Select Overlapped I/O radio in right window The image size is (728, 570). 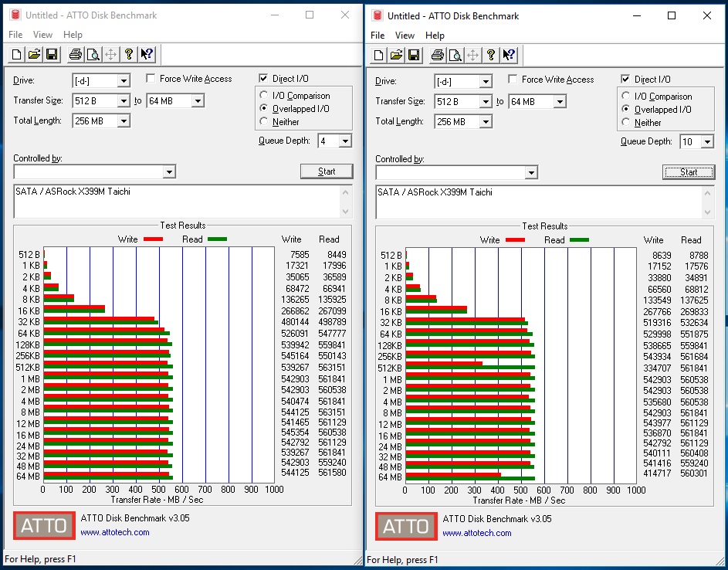tap(626, 109)
